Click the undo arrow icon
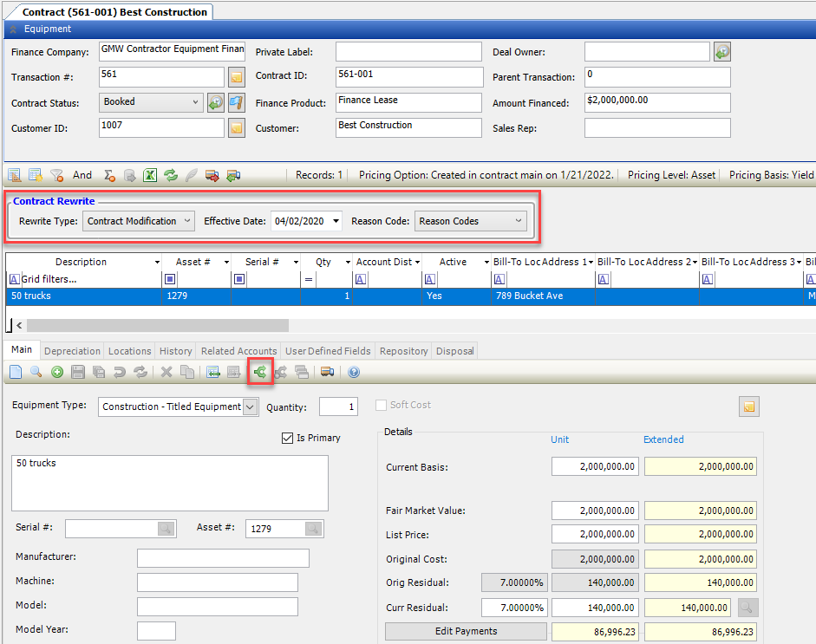The height and width of the screenshot is (644, 816). tap(120, 372)
